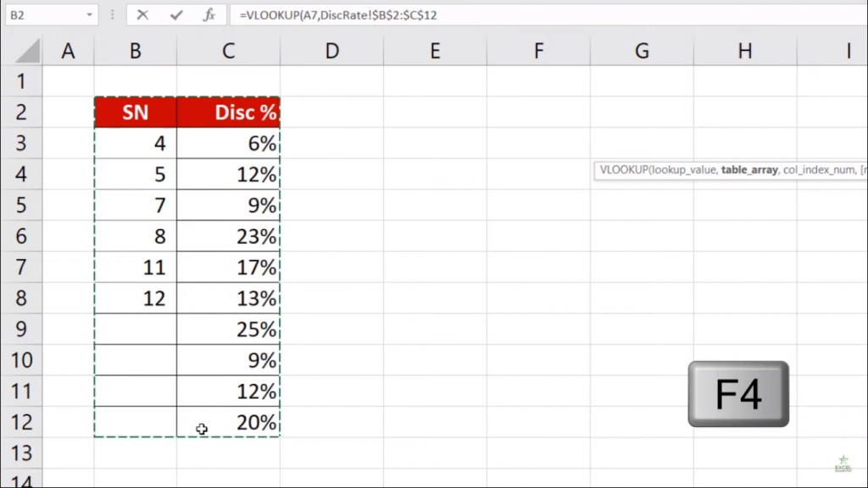This screenshot has width=868, height=488.
Task: Click the VLOOKUP link in the function ScreenTip
Action: click(x=625, y=170)
